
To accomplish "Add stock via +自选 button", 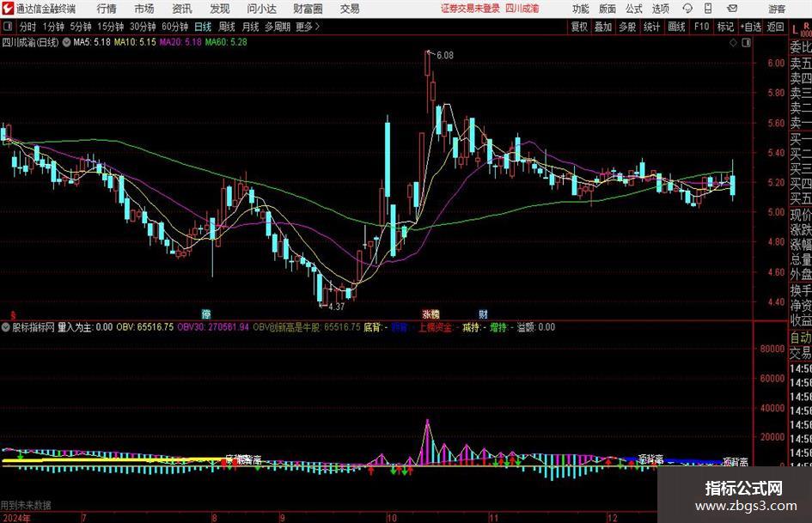I will pos(750,27).
